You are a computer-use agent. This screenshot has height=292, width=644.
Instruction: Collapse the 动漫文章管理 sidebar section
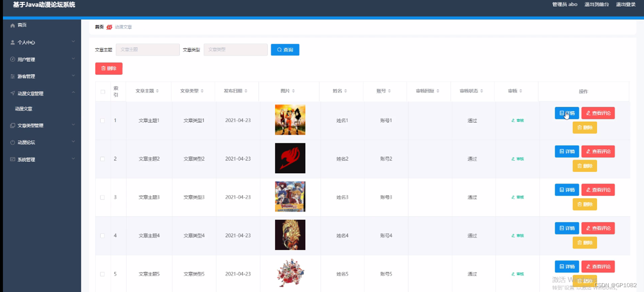41,93
